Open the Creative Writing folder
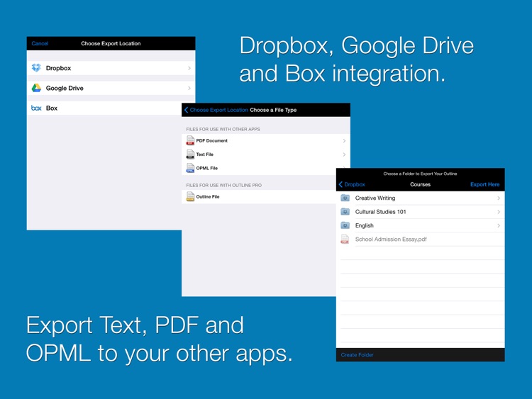532x399 pixels. [x=421, y=198]
